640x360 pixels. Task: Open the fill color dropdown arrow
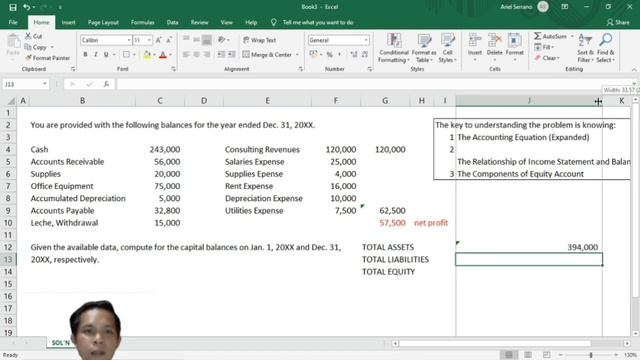click(155, 55)
